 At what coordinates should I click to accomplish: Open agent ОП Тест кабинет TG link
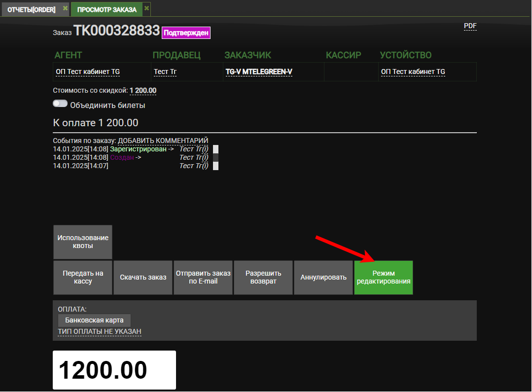[88, 72]
